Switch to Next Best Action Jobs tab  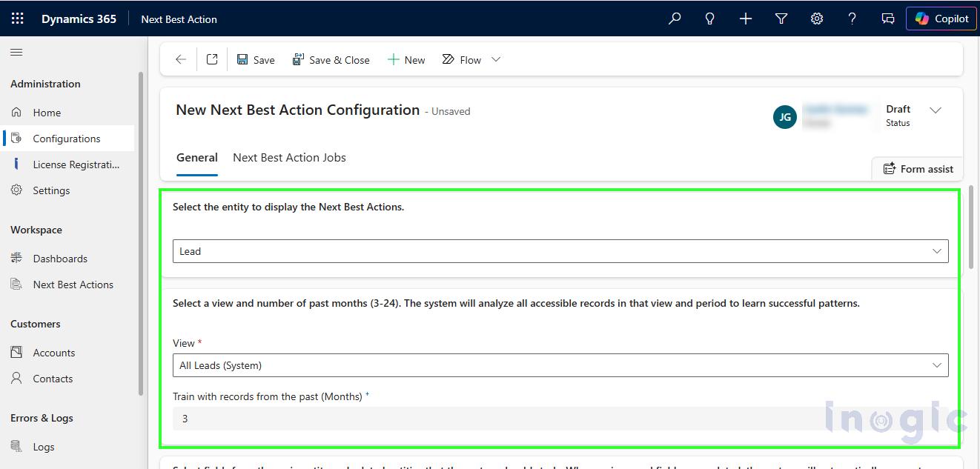point(289,158)
